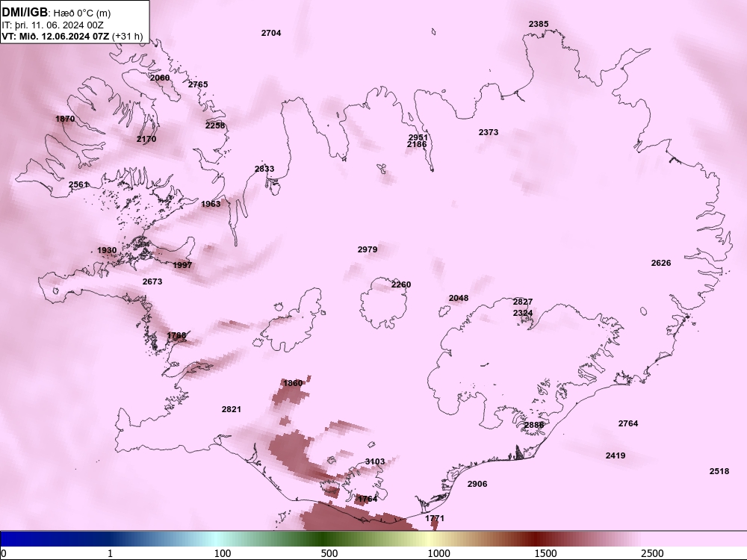Click the 1000 label on the color scale

pos(438,553)
